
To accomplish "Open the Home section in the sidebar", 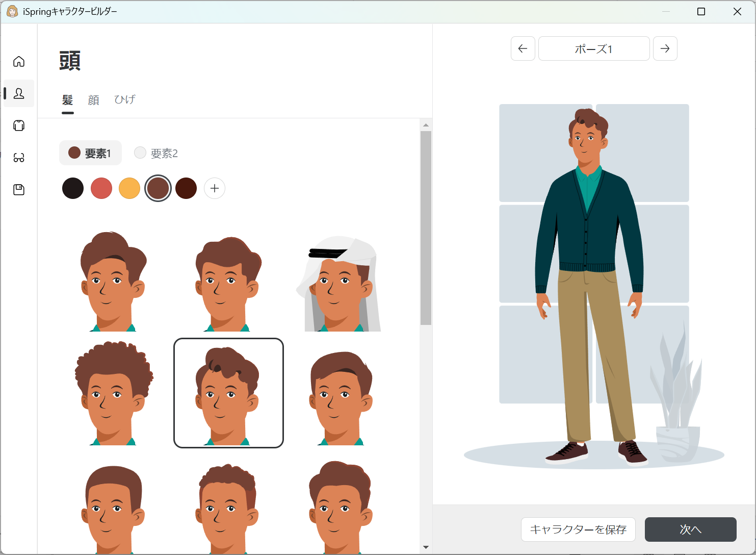I will click(19, 61).
